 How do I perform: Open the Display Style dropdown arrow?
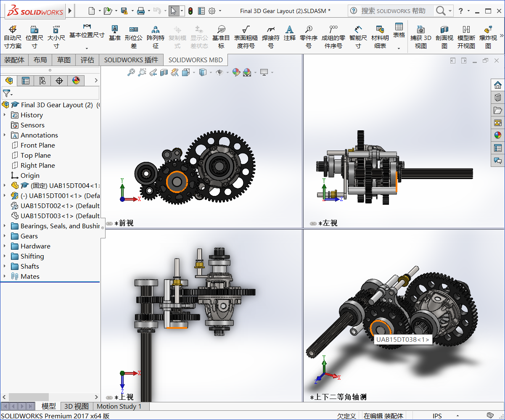tap(211, 72)
